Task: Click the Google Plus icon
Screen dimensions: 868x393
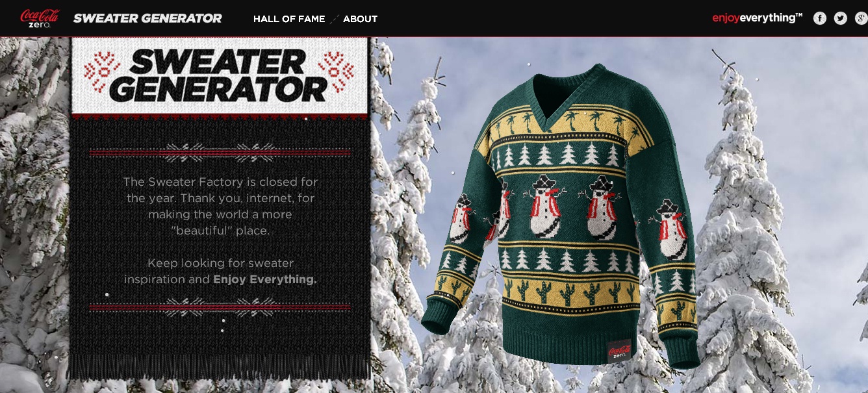Action: coord(862,18)
